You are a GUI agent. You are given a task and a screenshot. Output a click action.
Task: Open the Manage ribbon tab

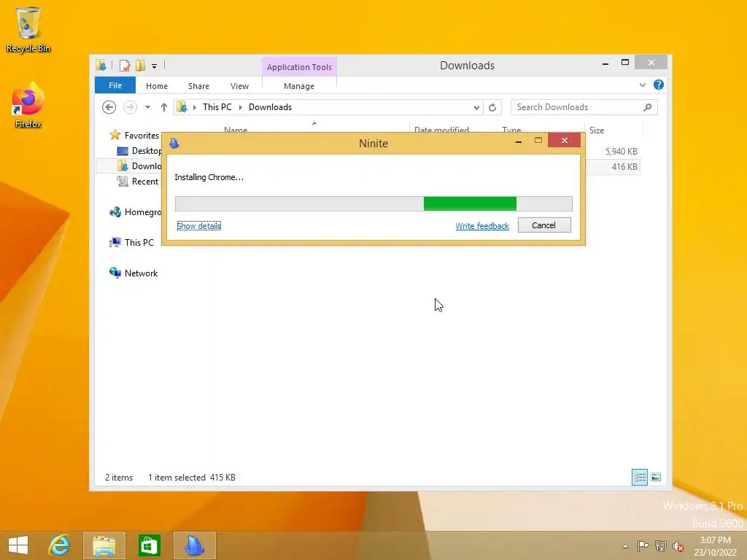[x=299, y=86]
